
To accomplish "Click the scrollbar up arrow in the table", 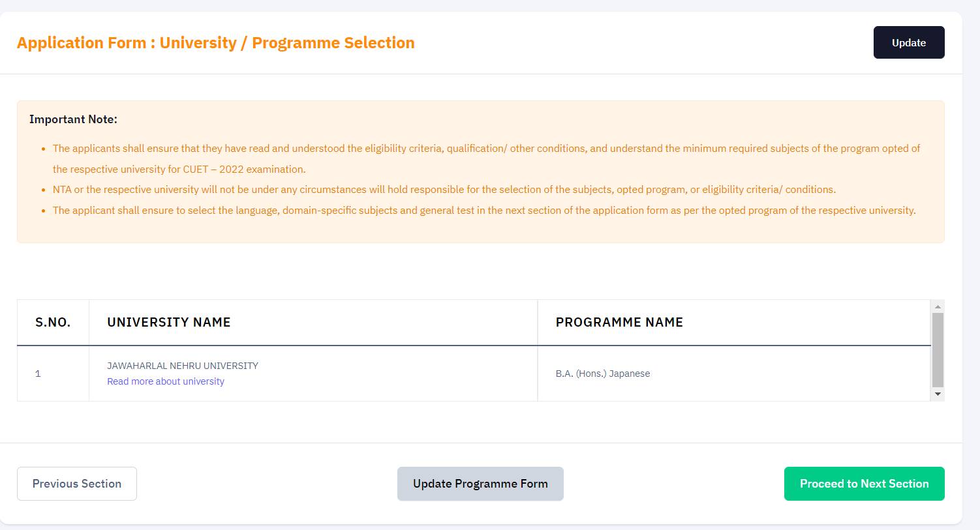I will [x=938, y=305].
